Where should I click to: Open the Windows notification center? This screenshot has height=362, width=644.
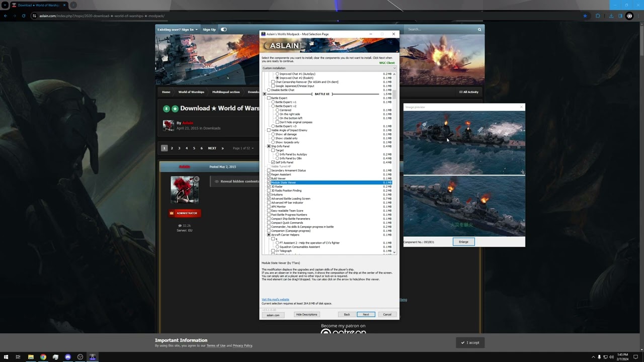point(635,357)
